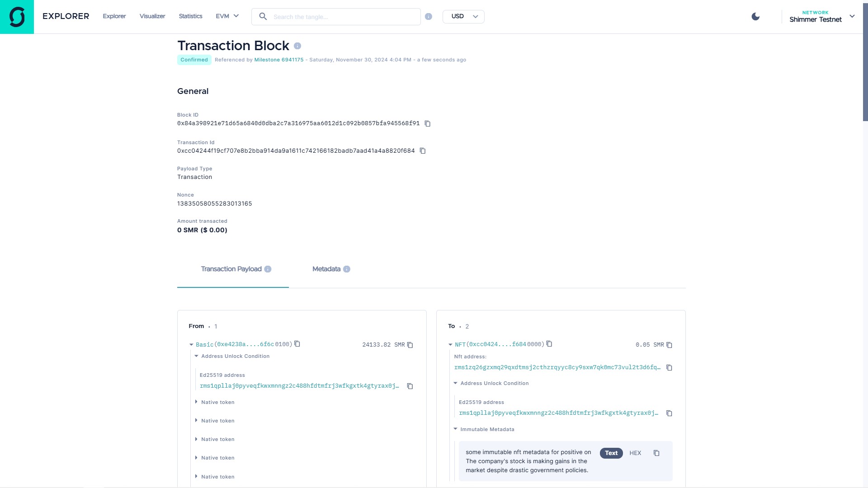
Task: Copy the 24133.82 SMR amount
Action: pos(410,345)
